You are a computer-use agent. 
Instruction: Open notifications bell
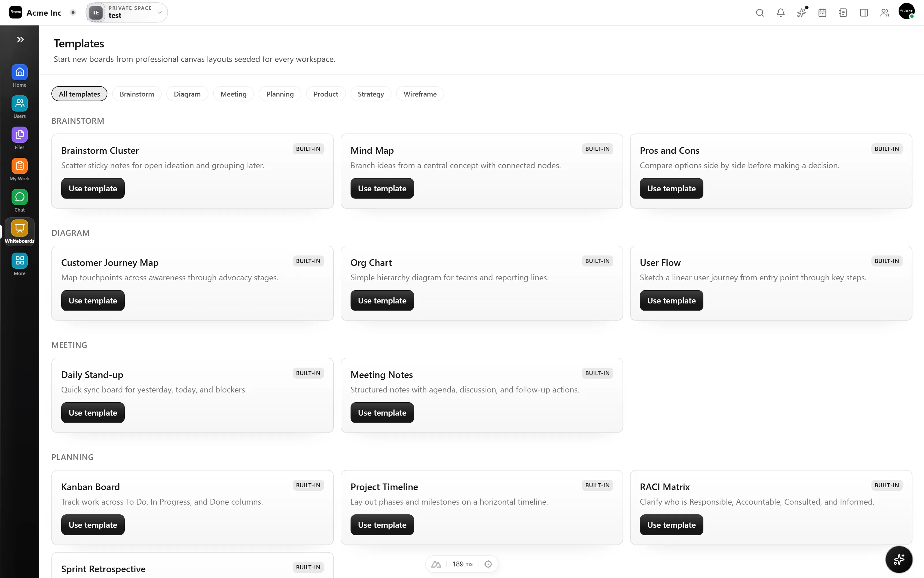click(780, 13)
